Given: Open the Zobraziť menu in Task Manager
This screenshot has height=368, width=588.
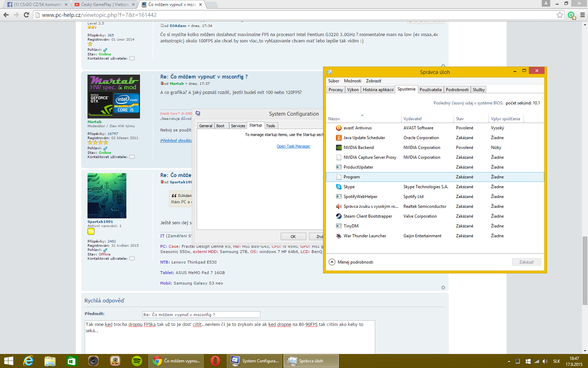Looking at the screenshot, I should pos(373,81).
